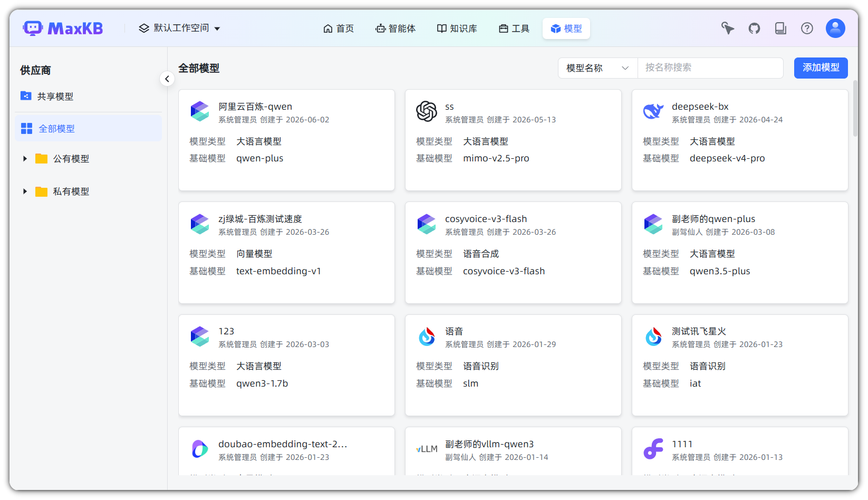This screenshot has width=868, height=500.
Task: Click the Doubao icon on doubao-embedding card
Action: 199,449
